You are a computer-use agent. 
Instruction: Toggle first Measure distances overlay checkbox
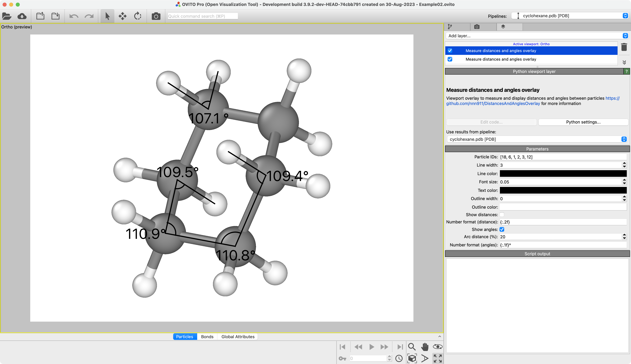tap(450, 51)
